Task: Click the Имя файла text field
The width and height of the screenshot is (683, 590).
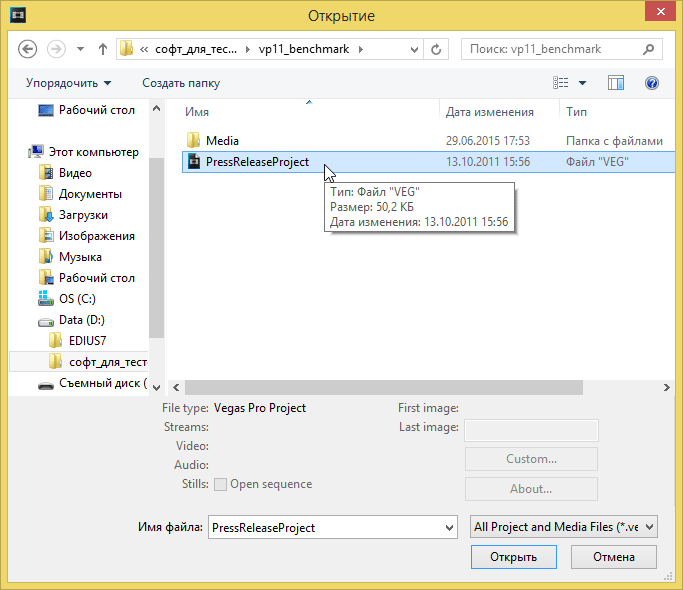Action: click(x=325, y=527)
